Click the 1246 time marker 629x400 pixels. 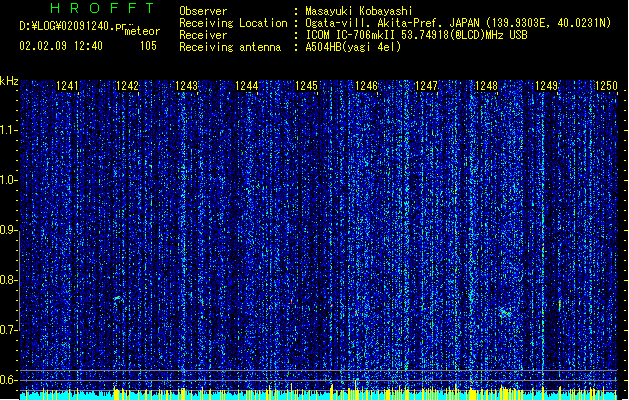[x=367, y=85]
